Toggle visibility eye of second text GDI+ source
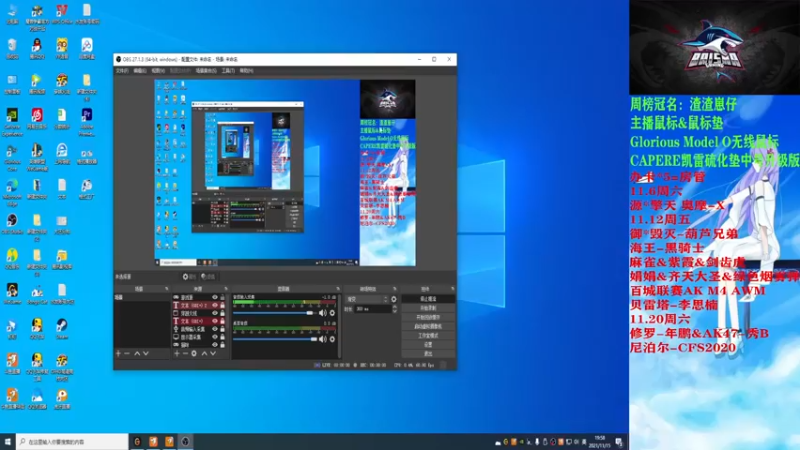 click(x=215, y=321)
